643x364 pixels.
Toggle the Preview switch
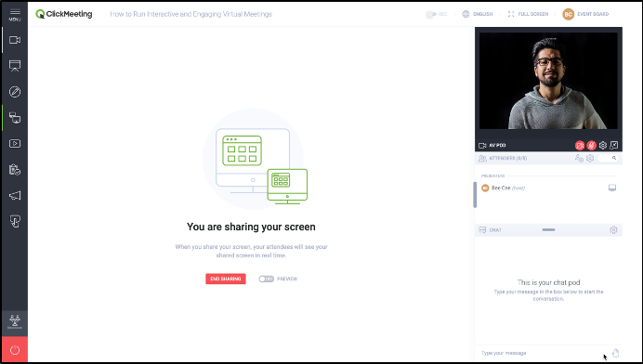[x=266, y=279]
